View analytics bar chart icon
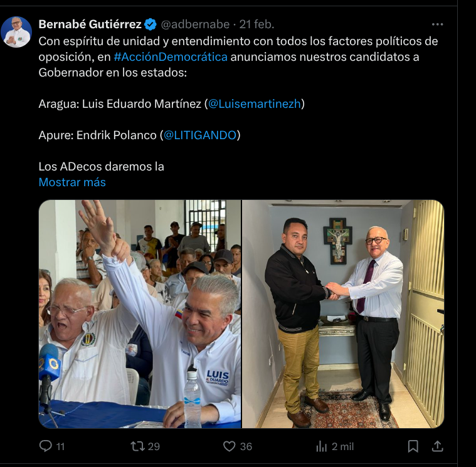This screenshot has width=476, height=467. pos(322,446)
